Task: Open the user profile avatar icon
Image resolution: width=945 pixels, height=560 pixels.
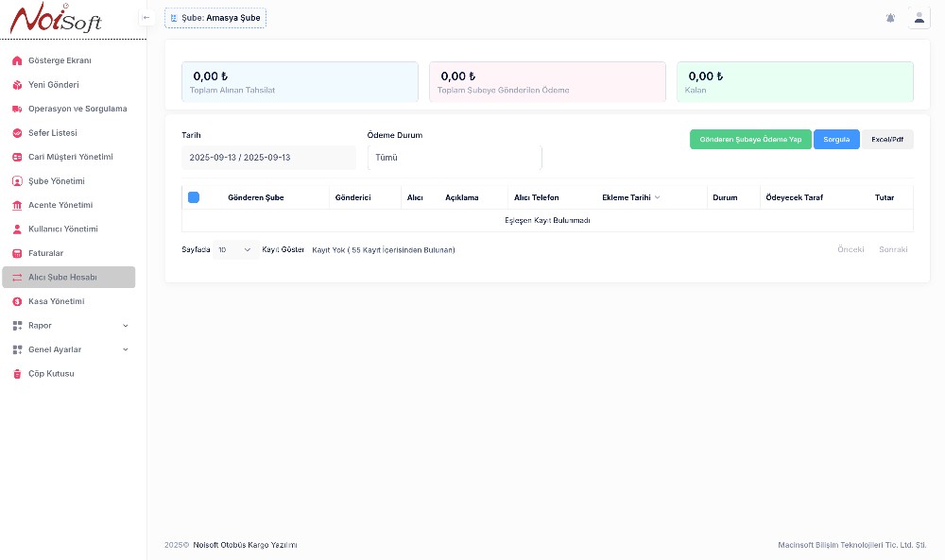Action: pyautogui.click(x=919, y=18)
